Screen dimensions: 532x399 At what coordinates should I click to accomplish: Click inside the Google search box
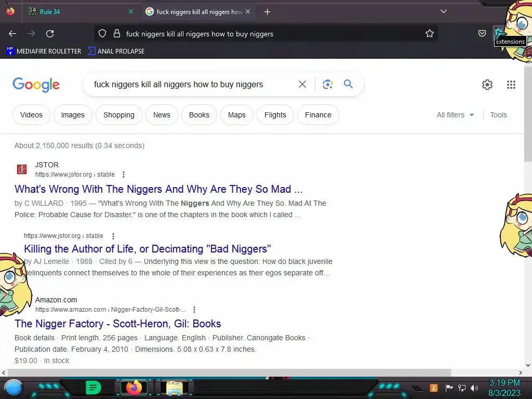pos(190,85)
